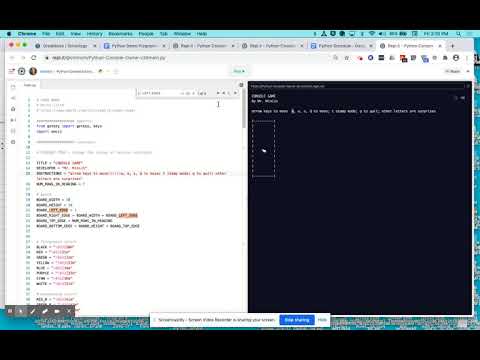Select the mouse focus tool in Screencastify toolbar
The image size is (480, 360).
21,311
